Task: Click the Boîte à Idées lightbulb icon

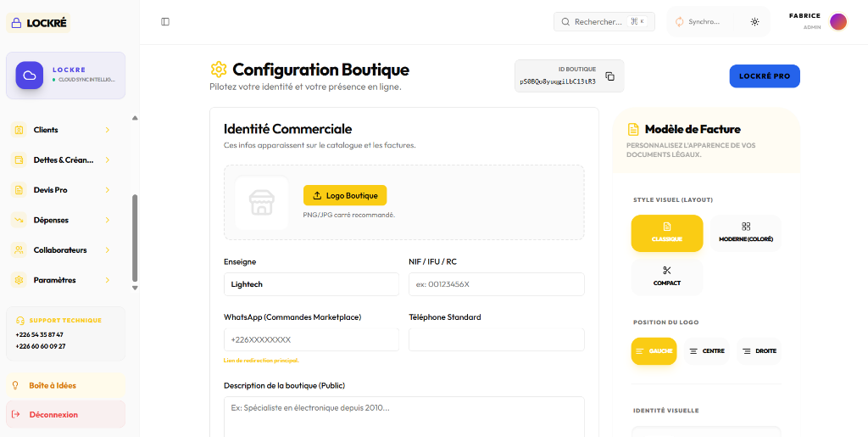Action: (x=15, y=385)
